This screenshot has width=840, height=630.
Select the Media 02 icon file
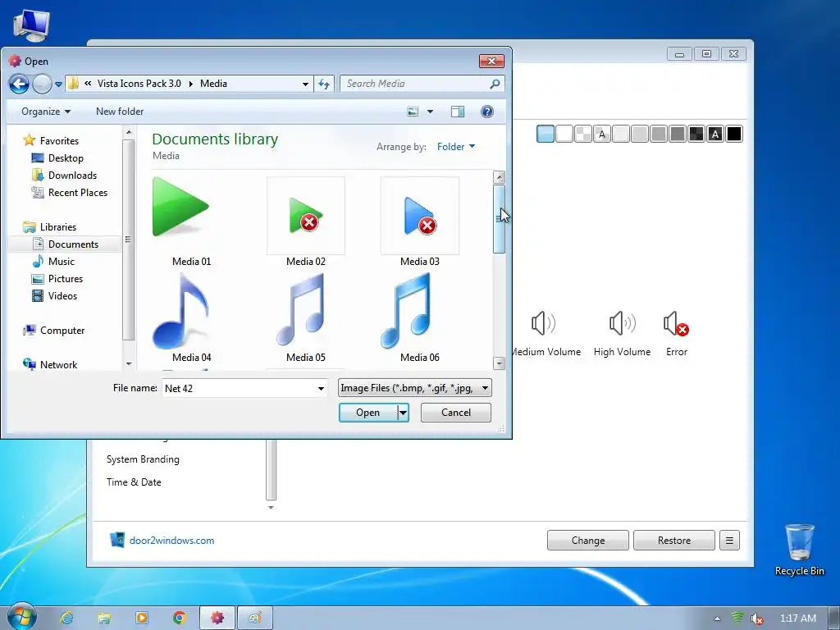click(306, 216)
